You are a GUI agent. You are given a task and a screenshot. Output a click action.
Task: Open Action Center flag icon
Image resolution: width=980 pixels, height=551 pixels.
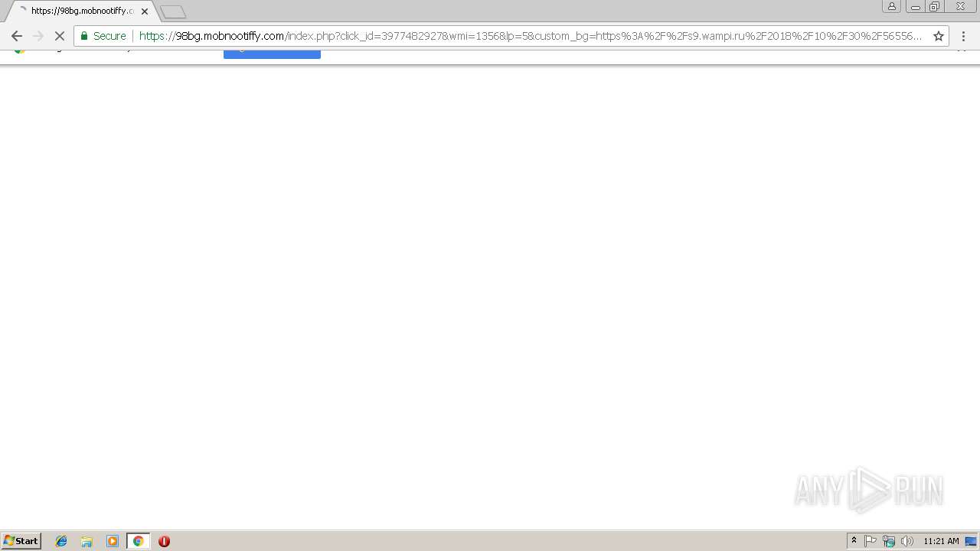(x=871, y=541)
